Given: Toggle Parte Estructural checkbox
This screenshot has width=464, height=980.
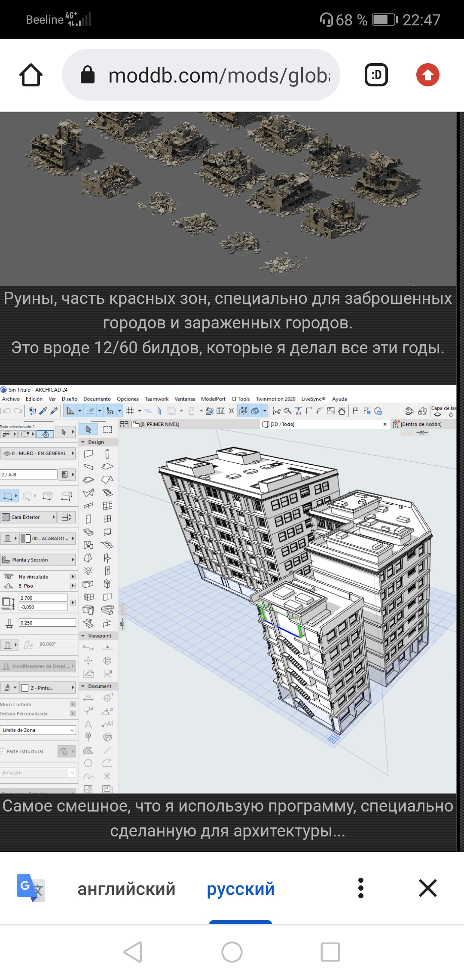Looking at the screenshot, I should [3, 751].
